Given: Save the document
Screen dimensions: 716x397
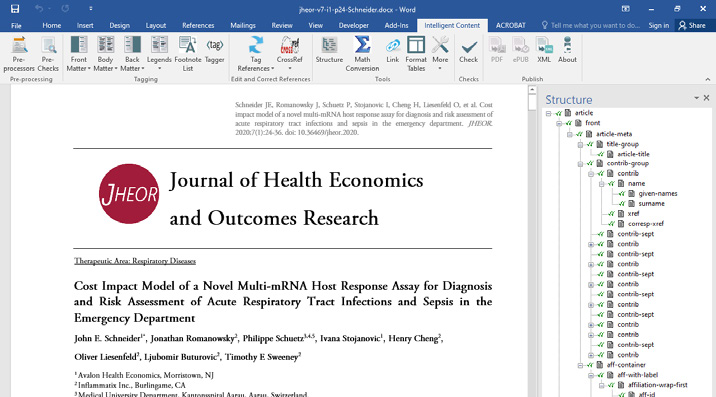Looking at the screenshot, I should coord(15,9).
